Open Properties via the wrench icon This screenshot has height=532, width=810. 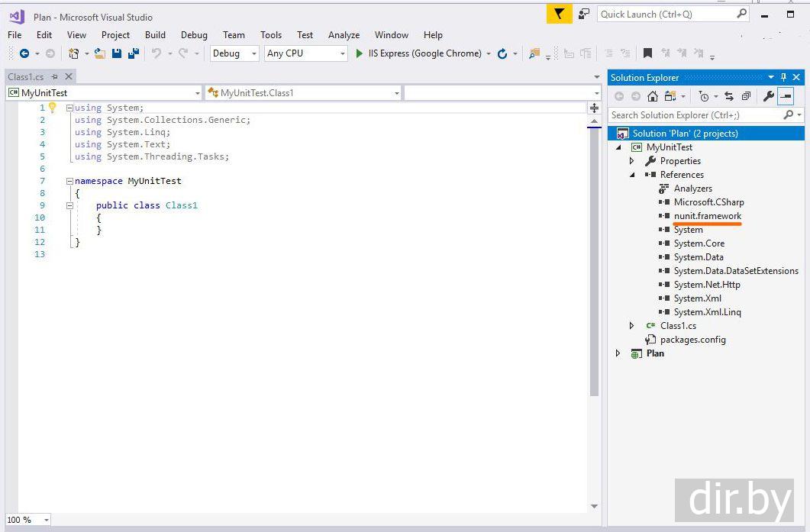(768, 96)
